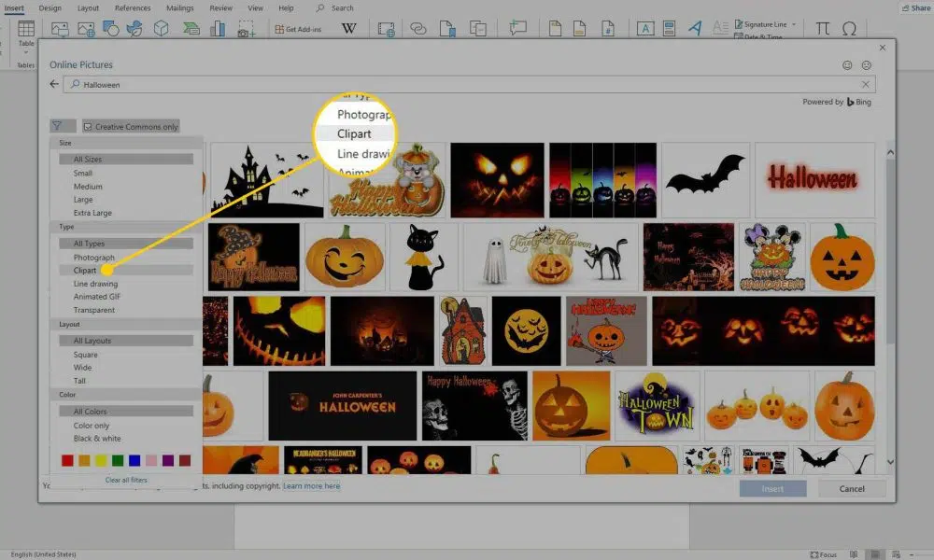Click the smiley face feedback icon
Viewport: 934px width, 560px height.
[847, 65]
